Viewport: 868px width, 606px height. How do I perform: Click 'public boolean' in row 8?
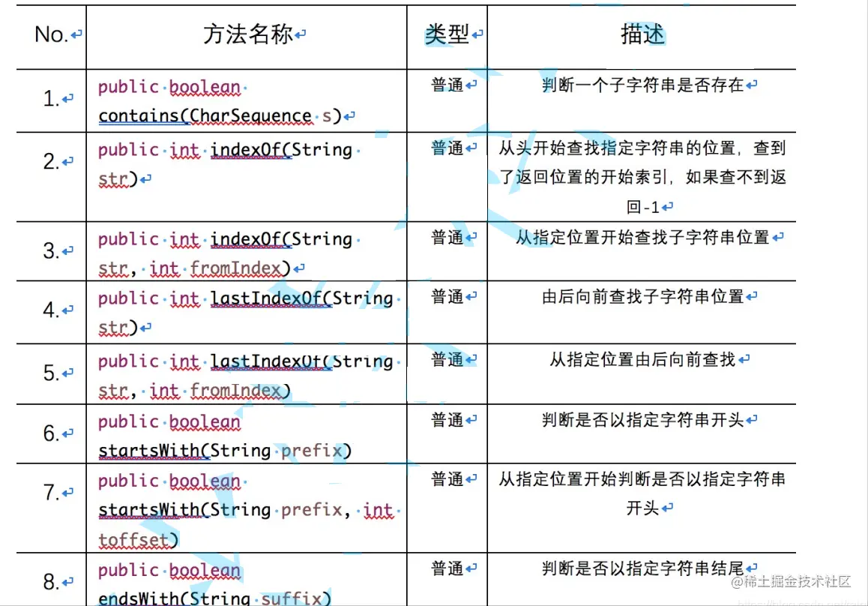click(x=169, y=571)
